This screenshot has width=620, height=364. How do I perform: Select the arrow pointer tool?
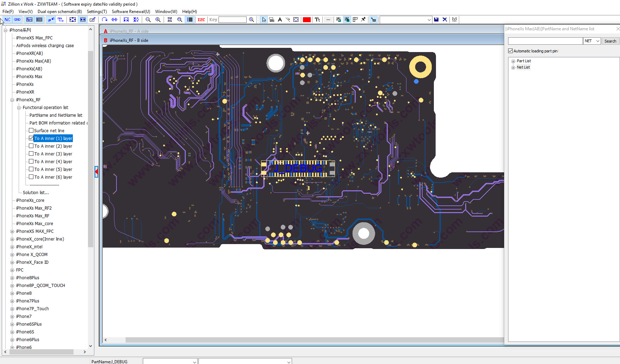coord(264,20)
